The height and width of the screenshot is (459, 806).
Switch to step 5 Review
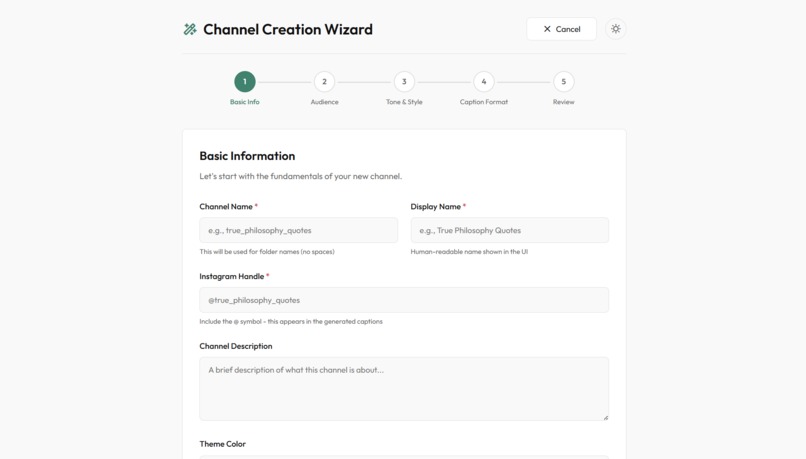tap(563, 82)
